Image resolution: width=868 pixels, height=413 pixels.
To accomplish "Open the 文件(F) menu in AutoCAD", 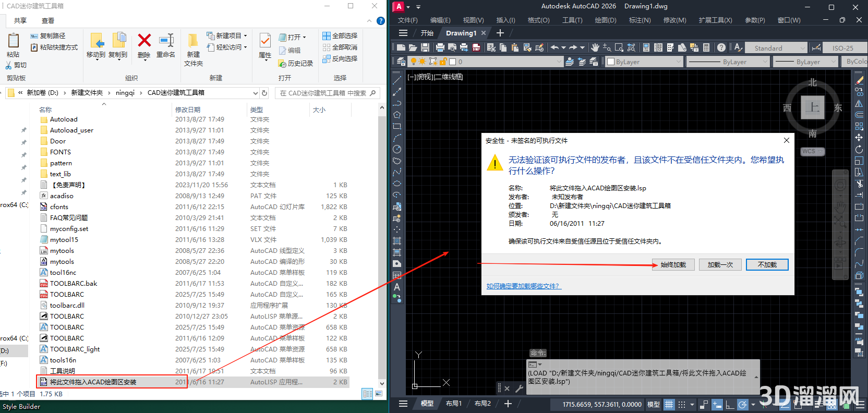I will click(x=407, y=20).
